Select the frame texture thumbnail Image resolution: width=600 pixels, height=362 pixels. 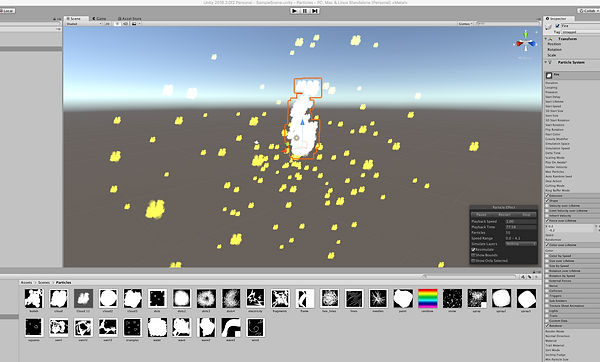305,298
